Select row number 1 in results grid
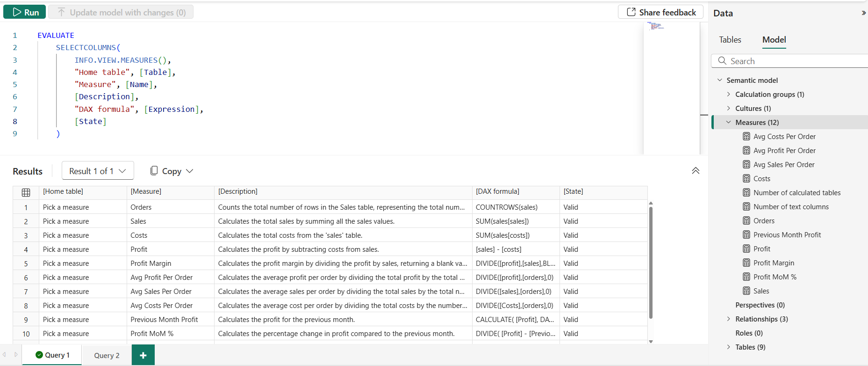The height and width of the screenshot is (366, 868). pos(26,207)
